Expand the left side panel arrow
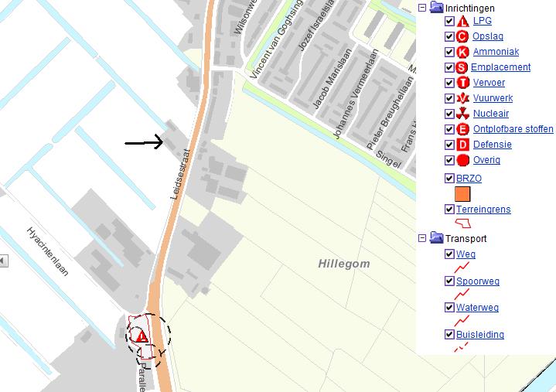The image size is (556, 392). point(3,261)
